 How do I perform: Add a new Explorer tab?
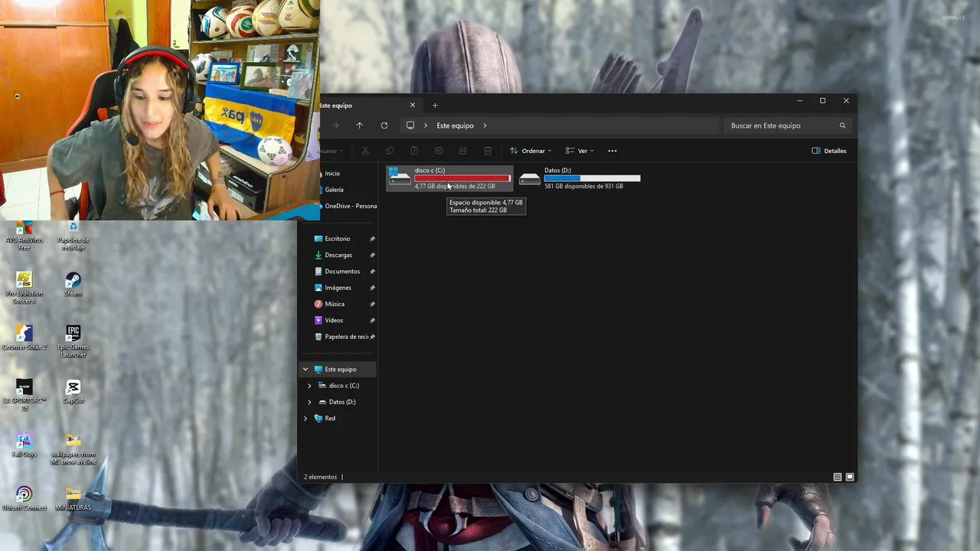[x=435, y=106]
